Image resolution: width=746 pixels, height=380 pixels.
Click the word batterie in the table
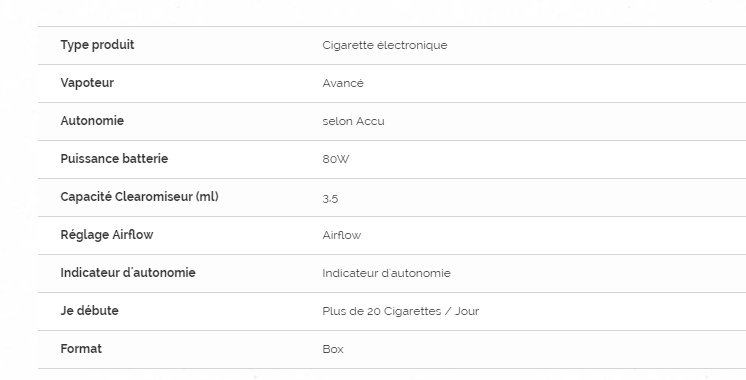(145, 159)
